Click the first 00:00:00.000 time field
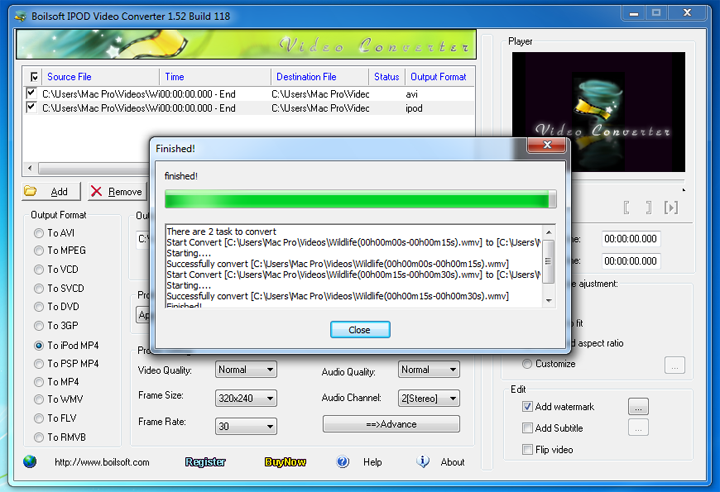The height and width of the screenshot is (492, 720). [630, 239]
